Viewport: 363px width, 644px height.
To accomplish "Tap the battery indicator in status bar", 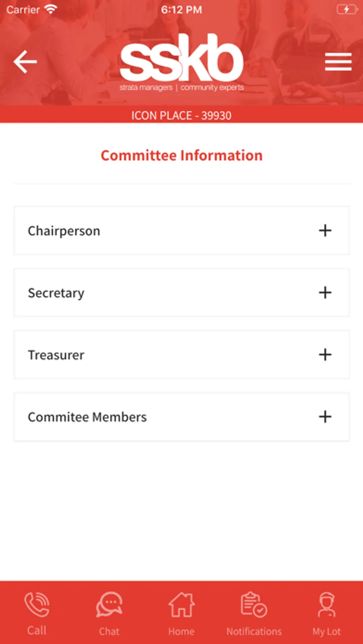I will click(x=347, y=9).
